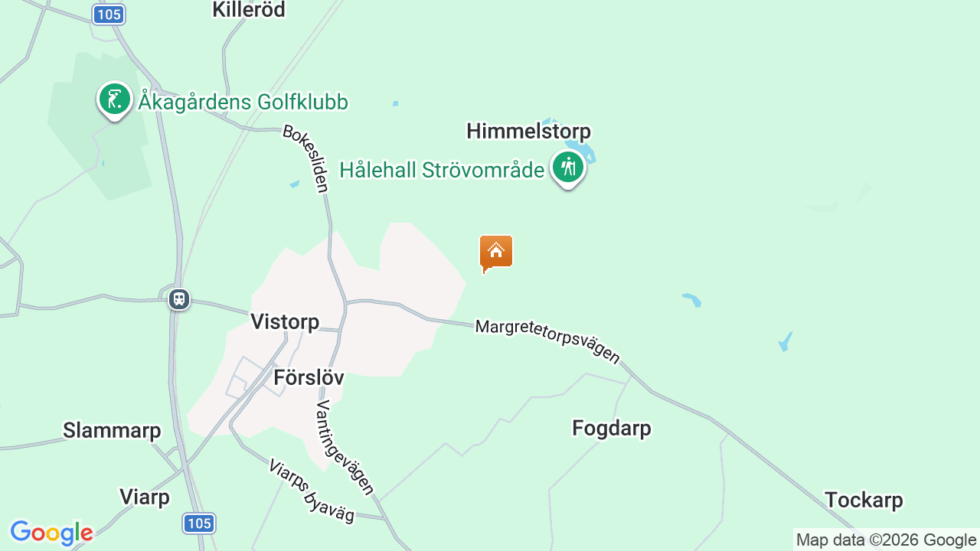Click the Fogdarp place label
The image size is (980, 551).
point(612,429)
